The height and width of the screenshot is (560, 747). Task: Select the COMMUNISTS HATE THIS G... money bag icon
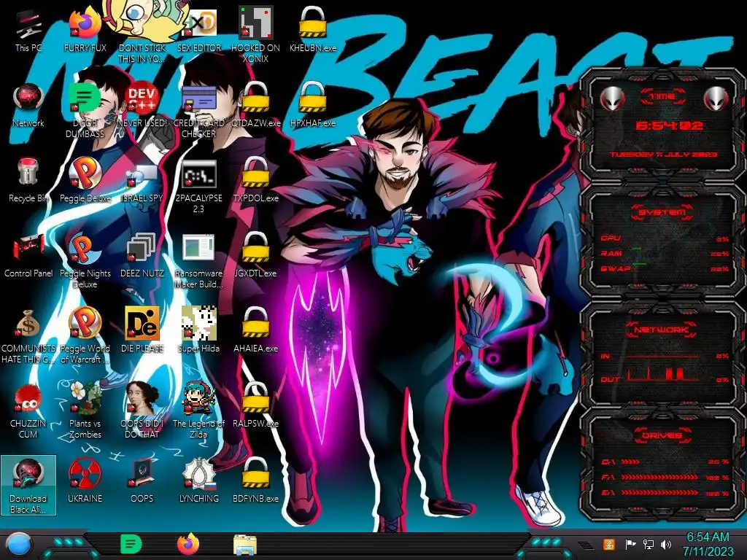coord(28,336)
